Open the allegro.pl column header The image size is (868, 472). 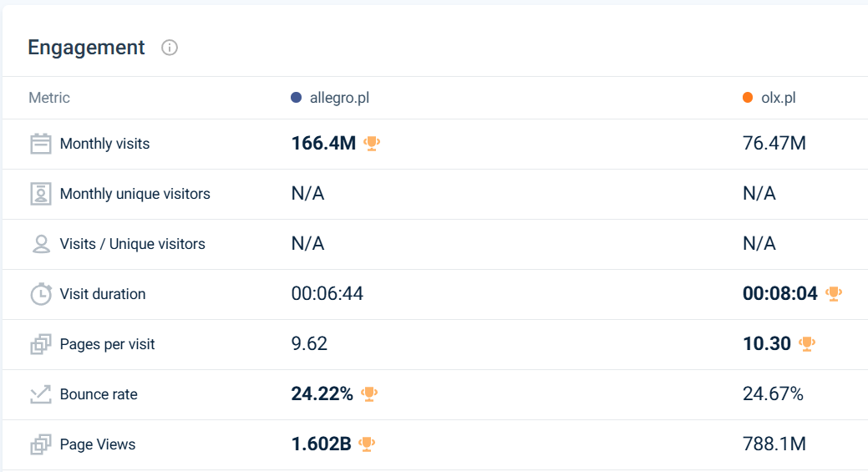point(339,98)
